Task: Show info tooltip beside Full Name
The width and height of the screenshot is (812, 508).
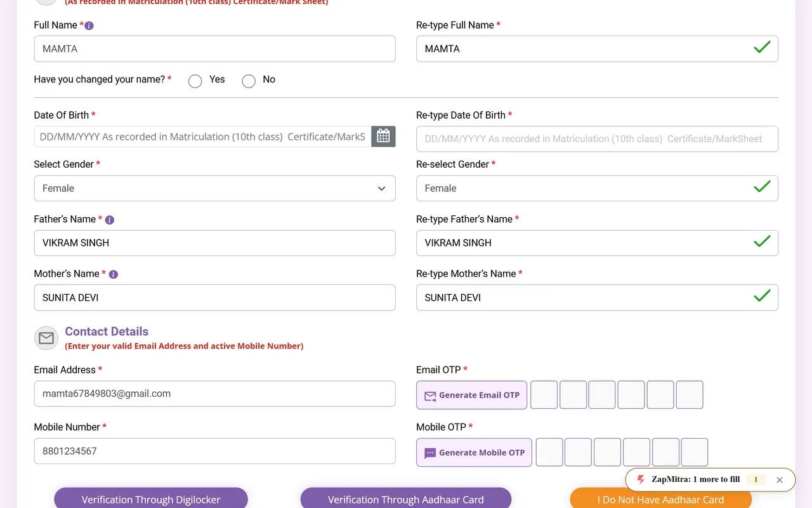Action: pos(89,26)
